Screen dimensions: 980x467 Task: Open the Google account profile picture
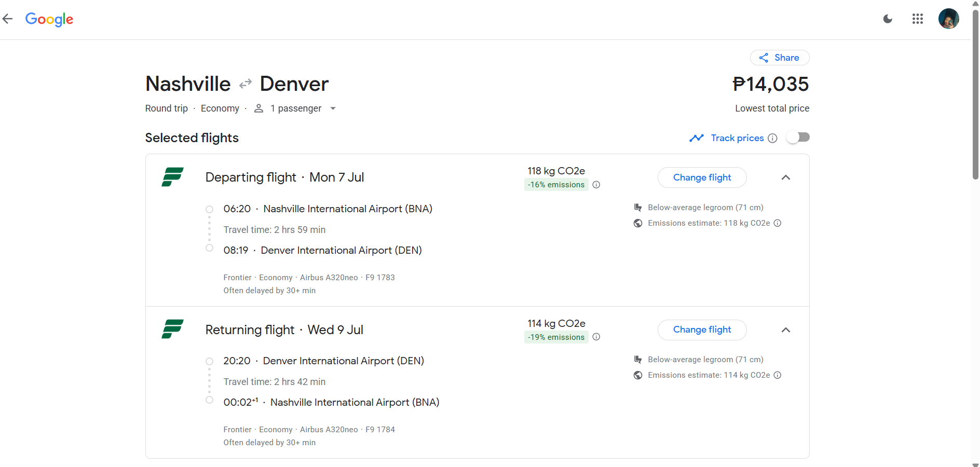948,19
